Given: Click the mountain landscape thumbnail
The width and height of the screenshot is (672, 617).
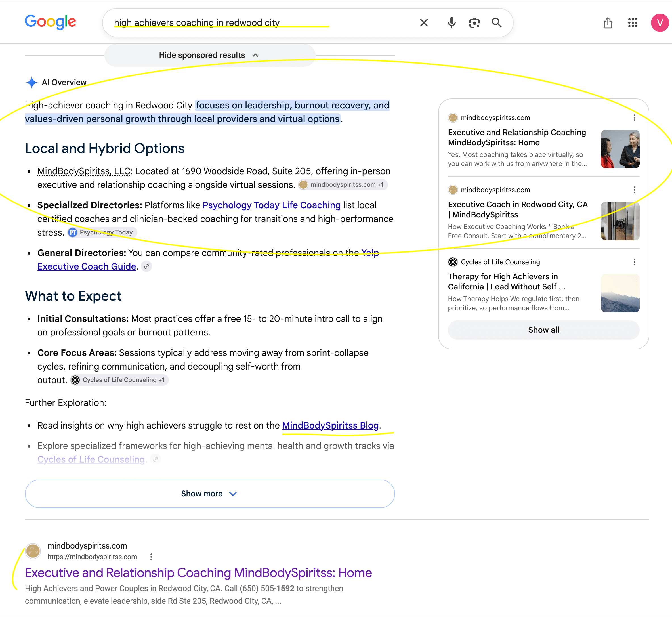Looking at the screenshot, I should pyautogui.click(x=620, y=293).
